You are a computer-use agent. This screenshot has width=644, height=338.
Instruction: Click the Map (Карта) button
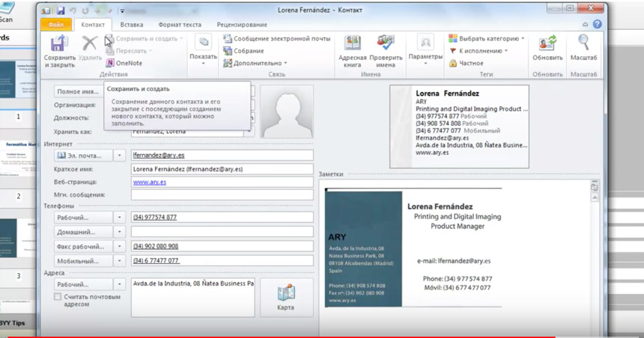pos(286,298)
